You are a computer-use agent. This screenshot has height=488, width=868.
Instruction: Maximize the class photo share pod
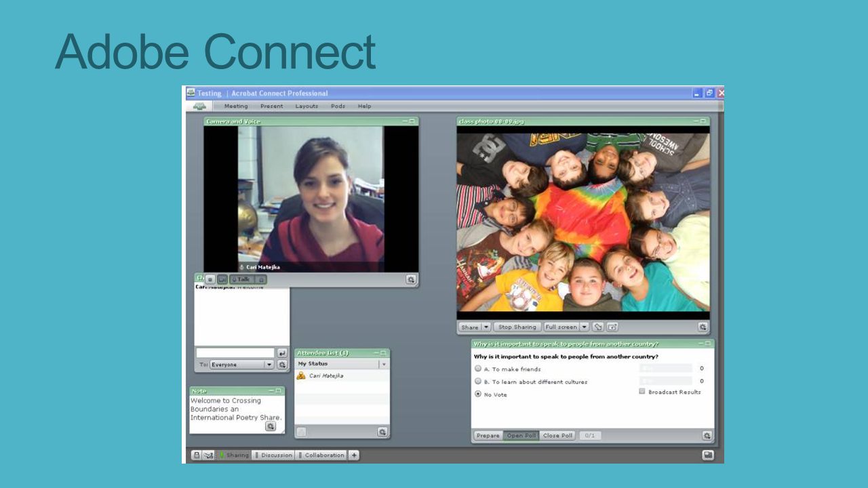[x=704, y=121]
